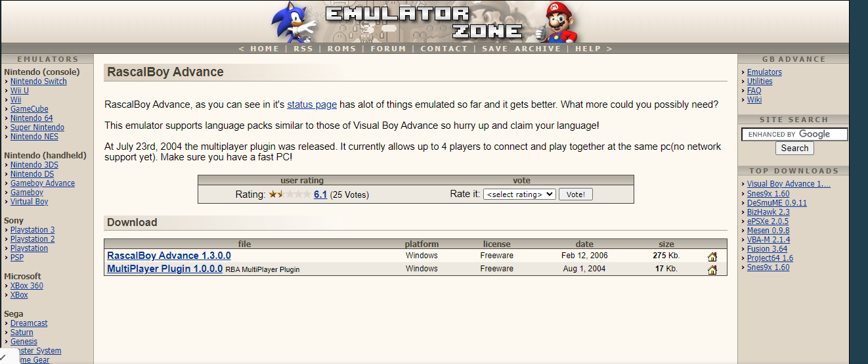The height and width of the screenshot is (364, 868).
Task: Open Emulators link under GB Advance
Action: [764, 72]
